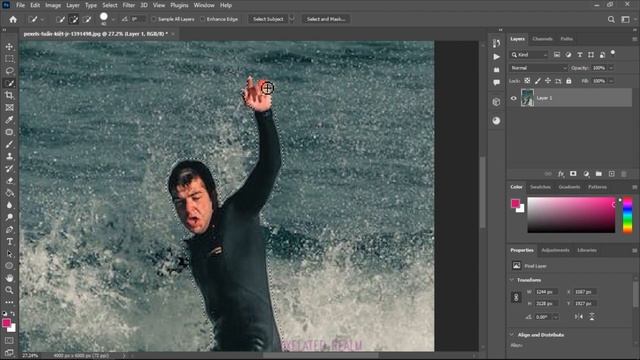The image size is (640, 360).
Task: Open the Actions panel play icon
Action: 496,57
